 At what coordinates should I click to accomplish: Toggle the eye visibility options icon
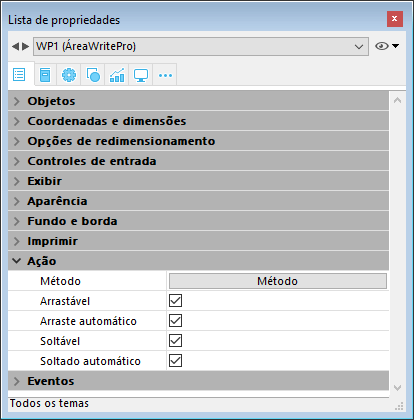coord(387,46)
